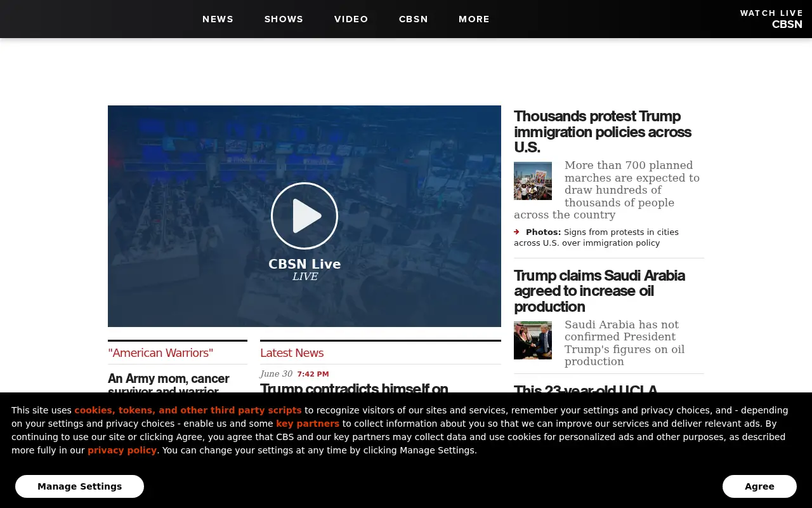Open Thousands protest Trump immigration policies headline
812x508 pixels.
tap(603, 131)
